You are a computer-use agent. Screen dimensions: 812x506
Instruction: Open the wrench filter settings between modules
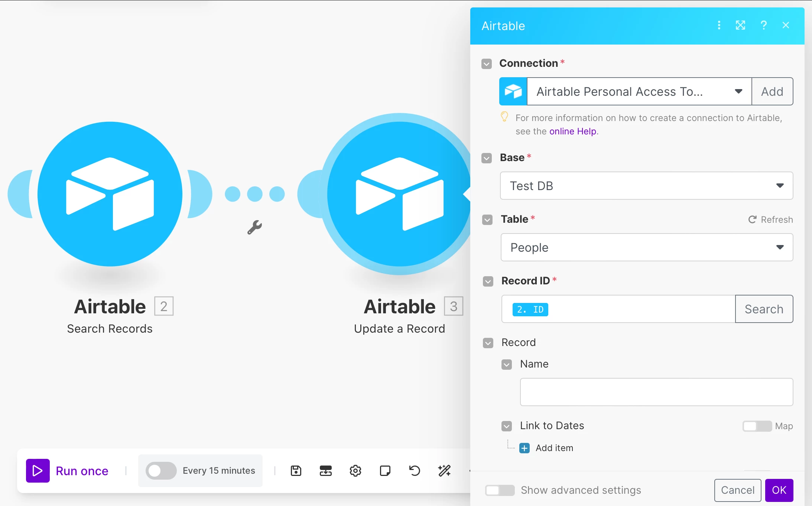(x=255, y=227)
